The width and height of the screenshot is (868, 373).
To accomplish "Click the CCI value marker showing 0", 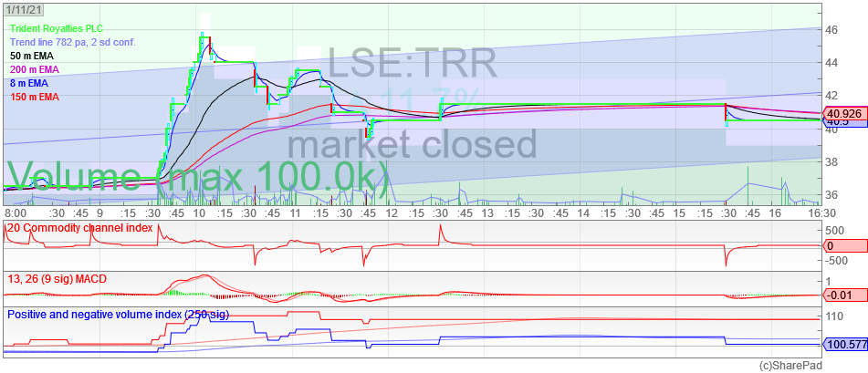I will 845,245.
